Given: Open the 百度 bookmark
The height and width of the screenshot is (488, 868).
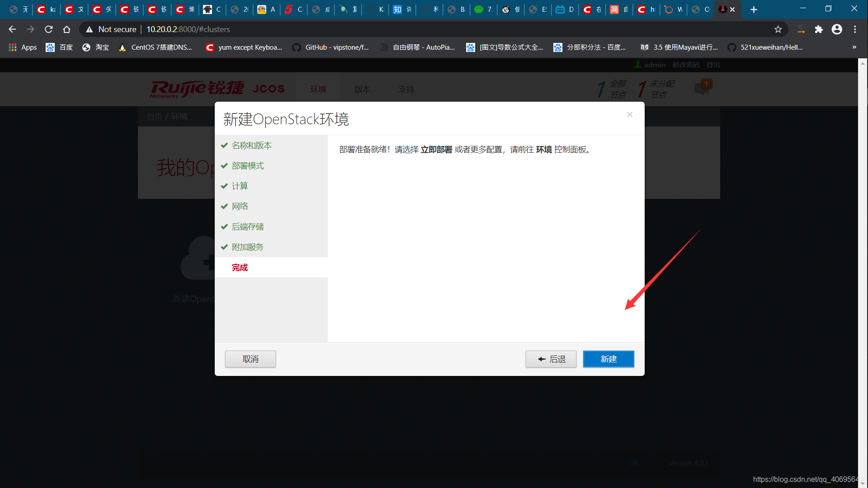Looking at the screenshot, I should point(59,47).
